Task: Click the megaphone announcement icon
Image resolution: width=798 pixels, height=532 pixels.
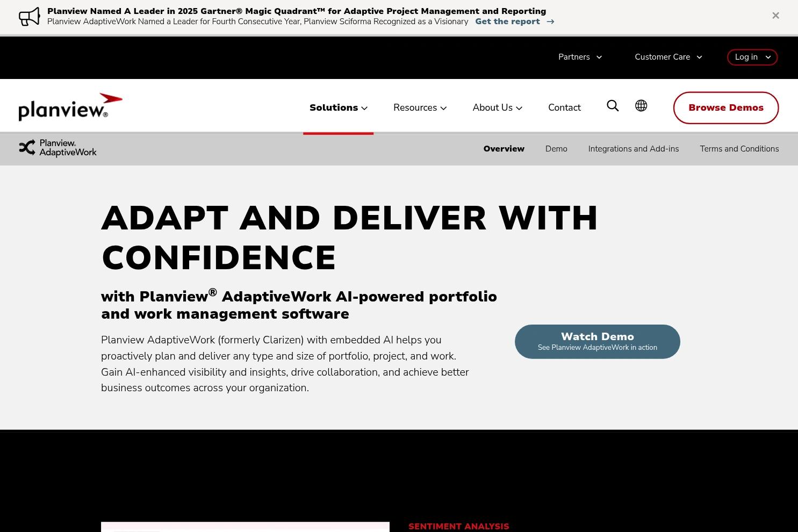Action: point(30,16)
